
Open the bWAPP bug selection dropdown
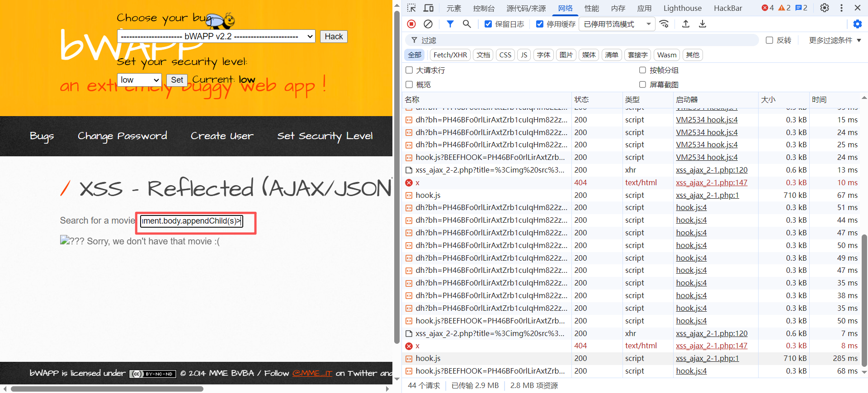(x=216, y=37)
